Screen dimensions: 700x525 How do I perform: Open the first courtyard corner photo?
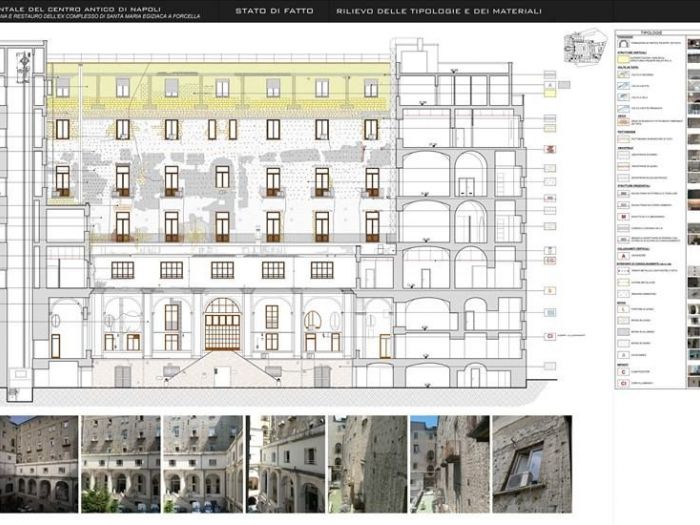click(x=39, y=464)
